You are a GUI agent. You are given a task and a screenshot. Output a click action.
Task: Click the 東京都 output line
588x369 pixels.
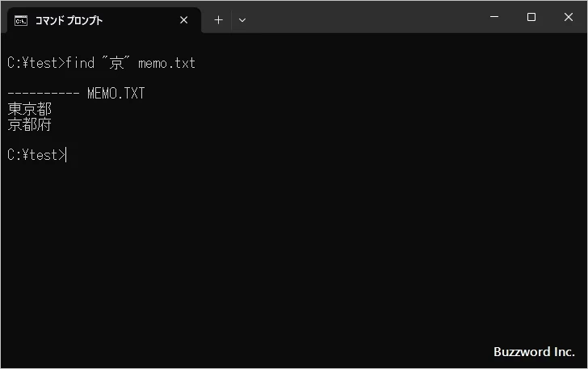[29, 109]
